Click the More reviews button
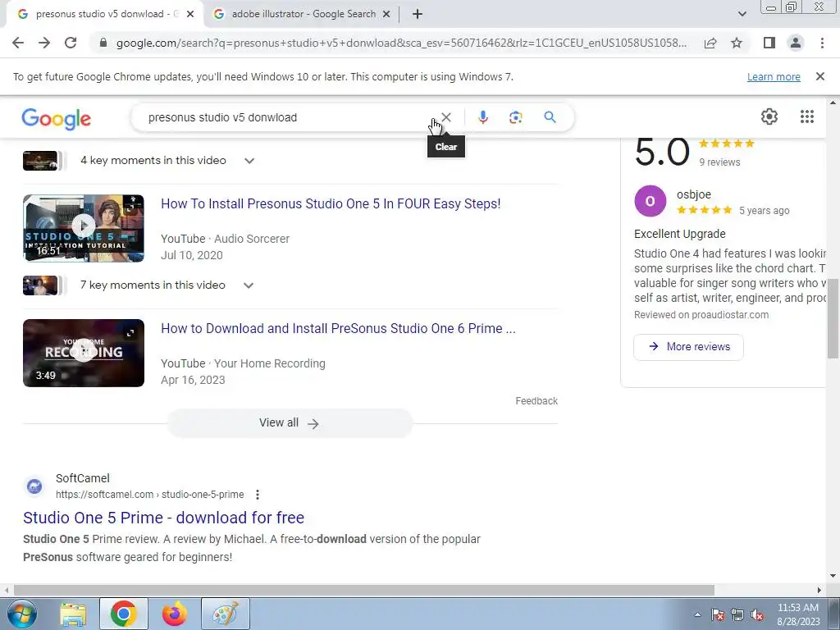The width and height of the screenshot is (840, 630). [688, 347]
